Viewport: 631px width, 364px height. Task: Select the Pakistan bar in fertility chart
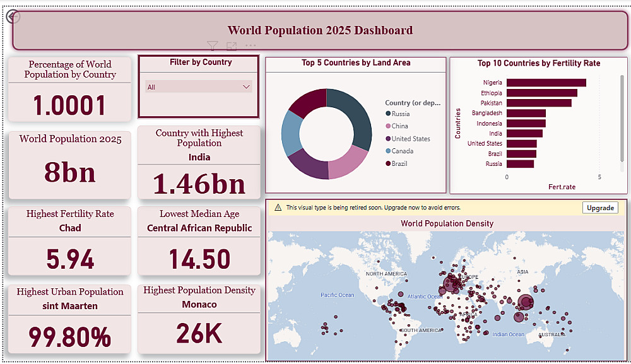pyautogui.click(x=539, y=103)
